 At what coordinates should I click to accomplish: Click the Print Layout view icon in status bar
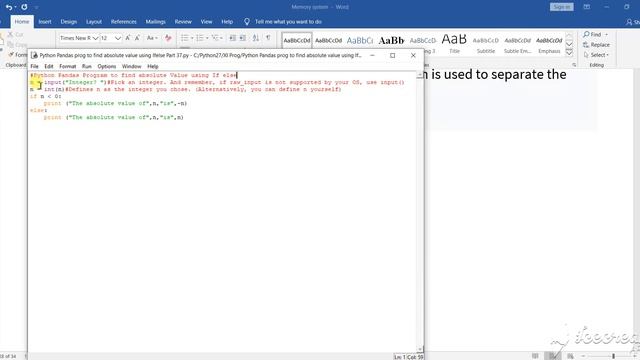click(553, 356)
